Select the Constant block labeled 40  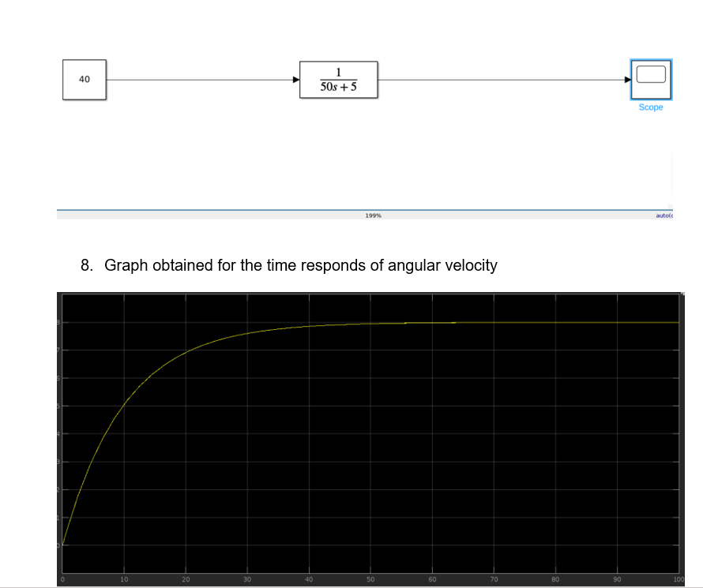click(x=84, y=79)
